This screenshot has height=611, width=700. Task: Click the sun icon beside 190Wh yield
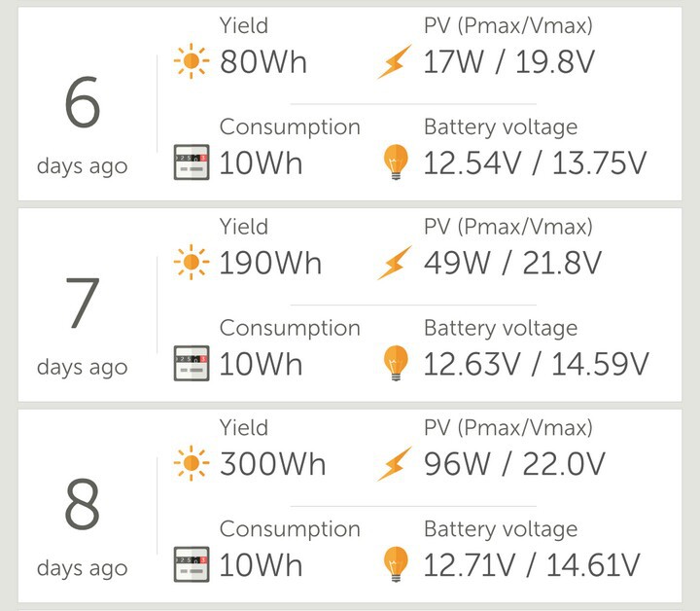(x=192, y=262)
